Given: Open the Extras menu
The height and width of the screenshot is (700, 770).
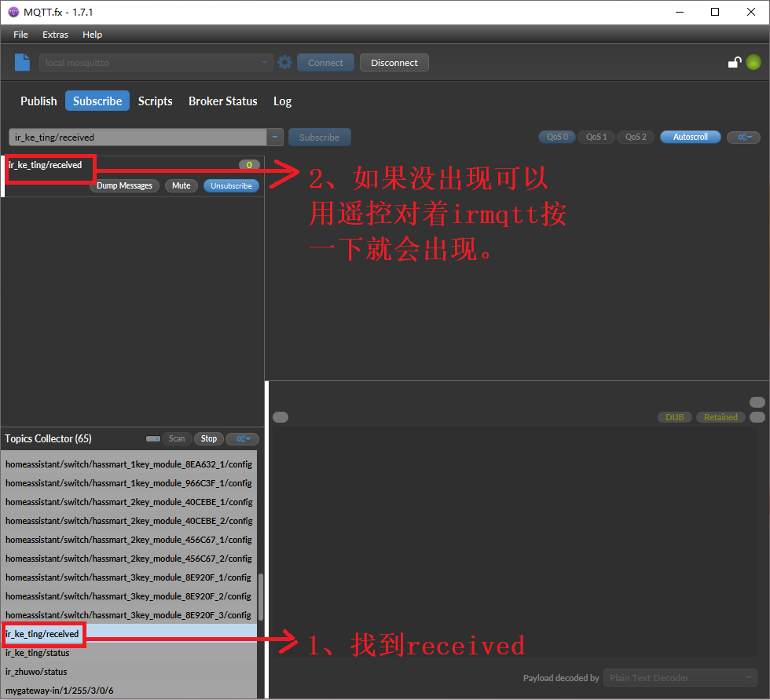Looking at the screenshot, I should (x=55, y=35).
